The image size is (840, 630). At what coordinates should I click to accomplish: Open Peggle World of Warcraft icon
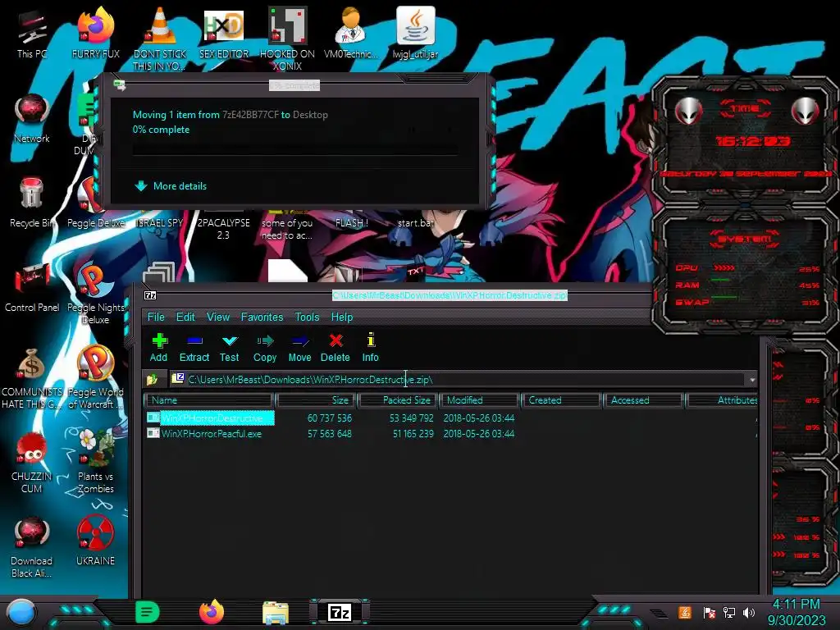pyautogui.click(x=96, y=377)
